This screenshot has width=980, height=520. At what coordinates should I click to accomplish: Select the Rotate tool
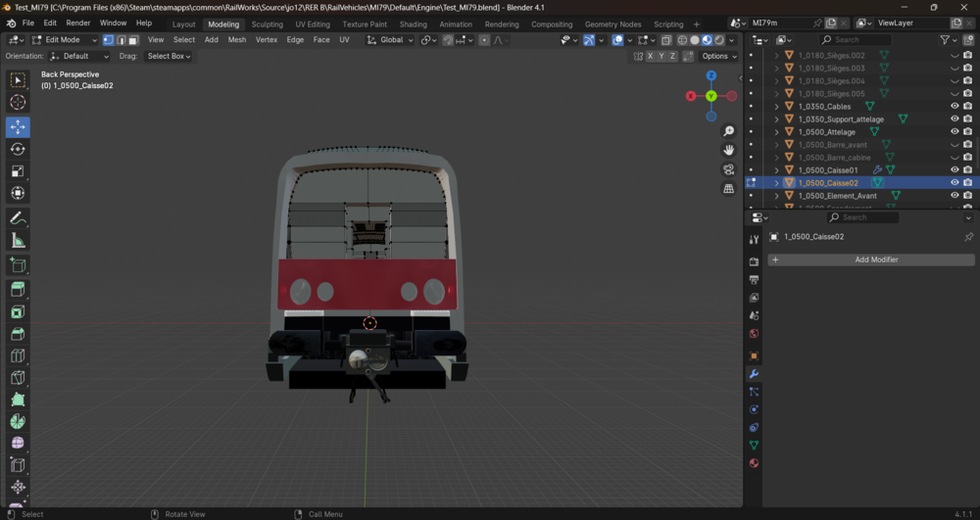point(18,149)
